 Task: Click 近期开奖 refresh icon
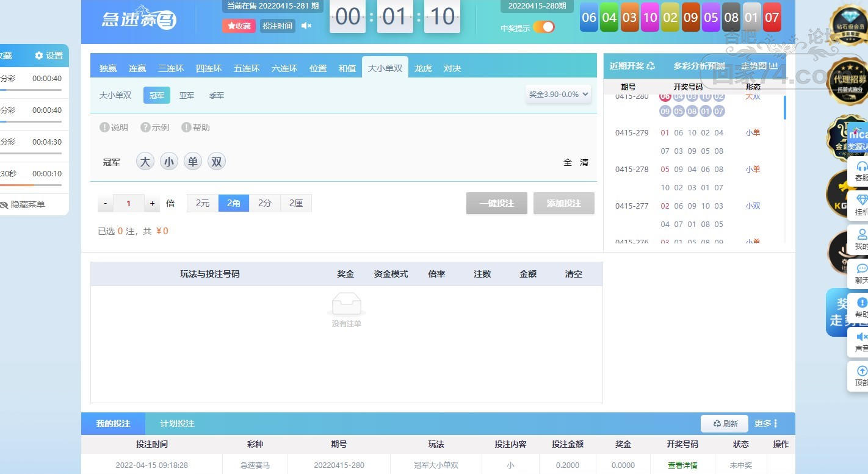tap(651, 66)
